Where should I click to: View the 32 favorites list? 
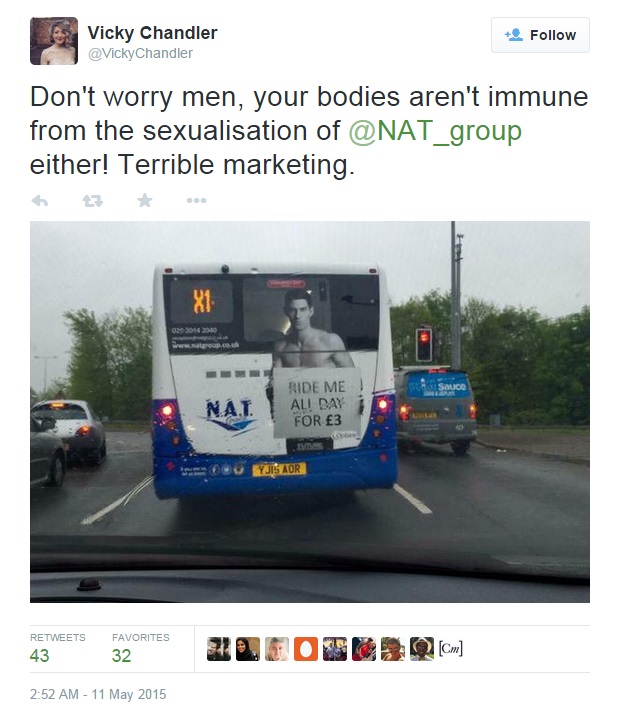(140, 648)
